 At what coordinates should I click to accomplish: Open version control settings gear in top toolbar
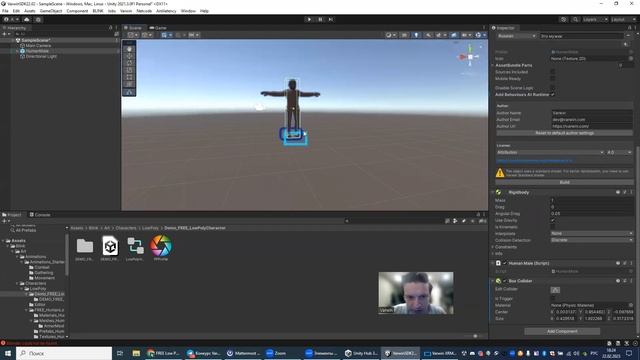38,19
